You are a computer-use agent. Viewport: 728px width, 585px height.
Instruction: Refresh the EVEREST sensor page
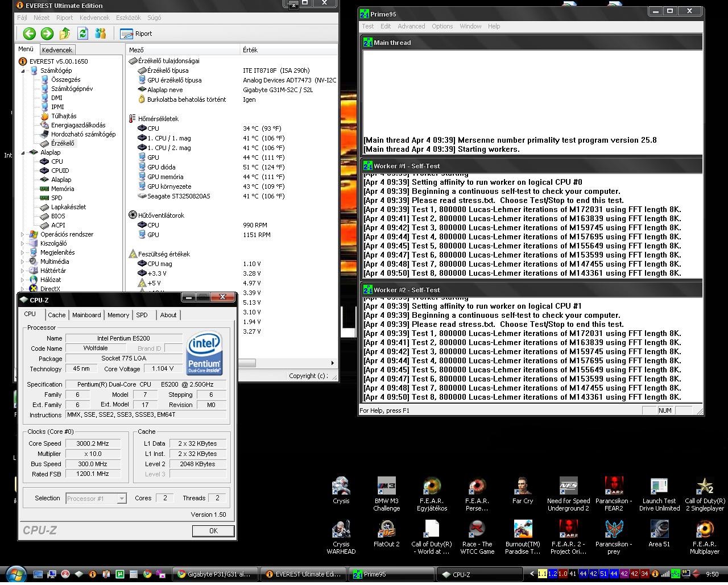click(x=83, y=34)
